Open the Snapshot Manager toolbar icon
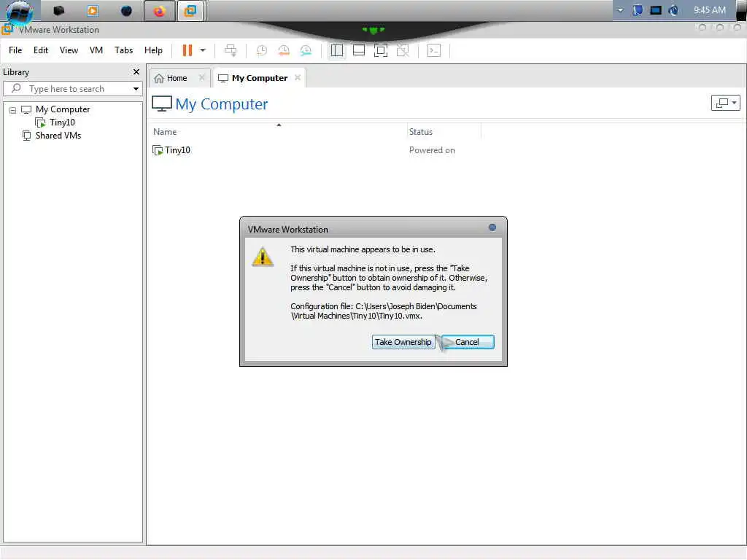Image resolution: width=747 pixels, height=560 pixels. click(x=306, y=50)
